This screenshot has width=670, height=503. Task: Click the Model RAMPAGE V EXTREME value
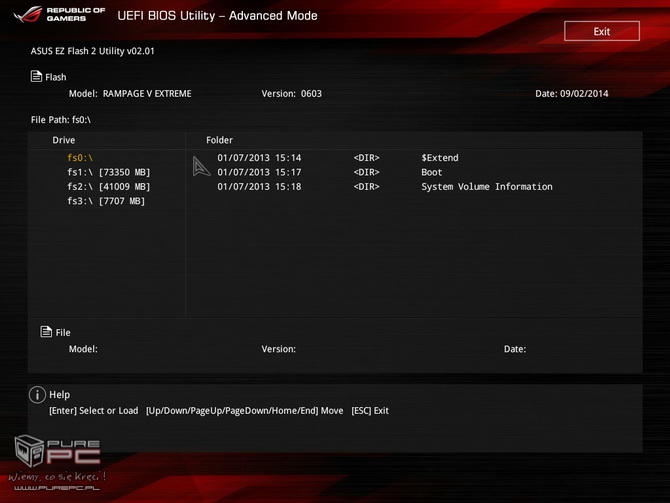[147, 94]
